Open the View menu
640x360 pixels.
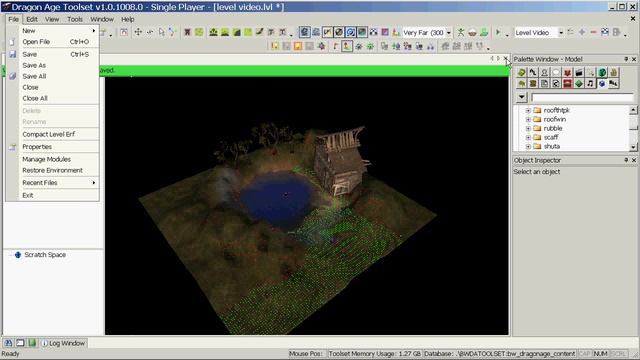point(52,19)
